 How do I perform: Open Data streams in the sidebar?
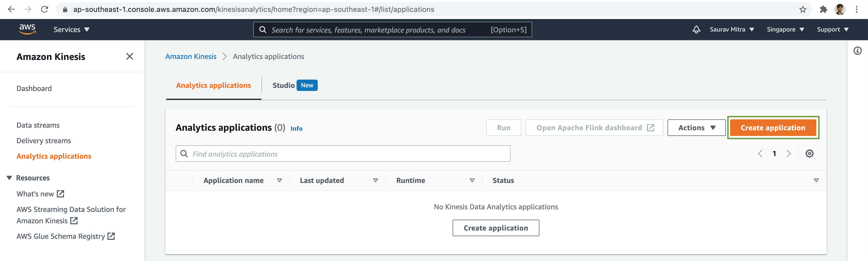38,125
